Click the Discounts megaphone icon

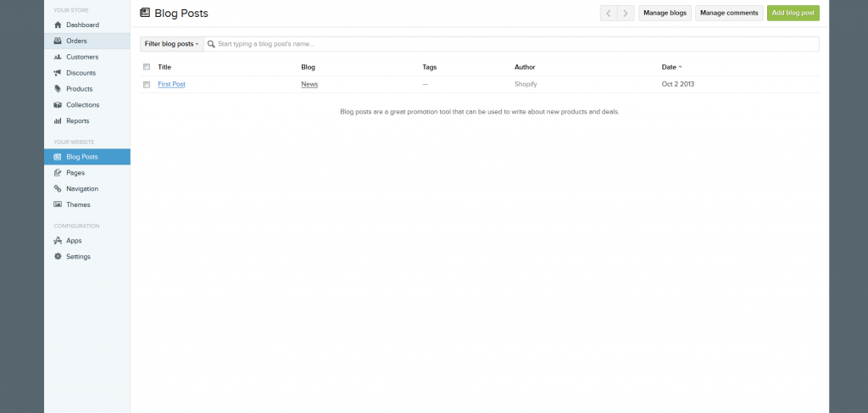point(58,73)
